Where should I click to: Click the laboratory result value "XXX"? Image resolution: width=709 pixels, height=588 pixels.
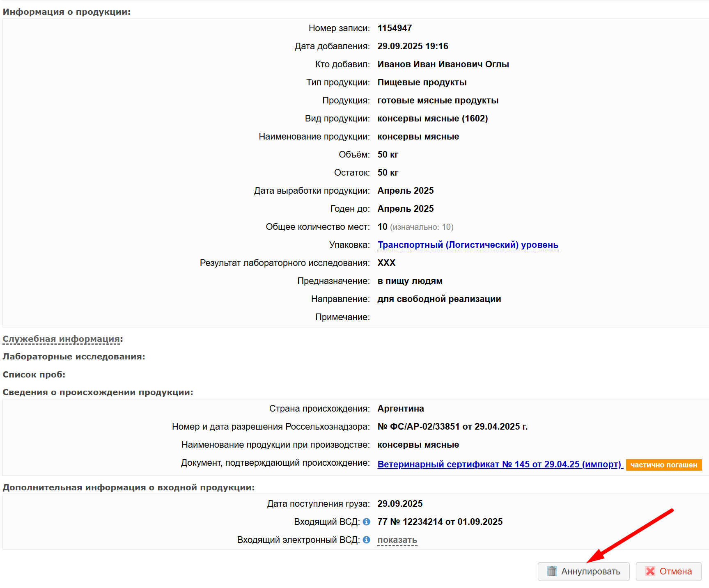(x=386, y=263)
